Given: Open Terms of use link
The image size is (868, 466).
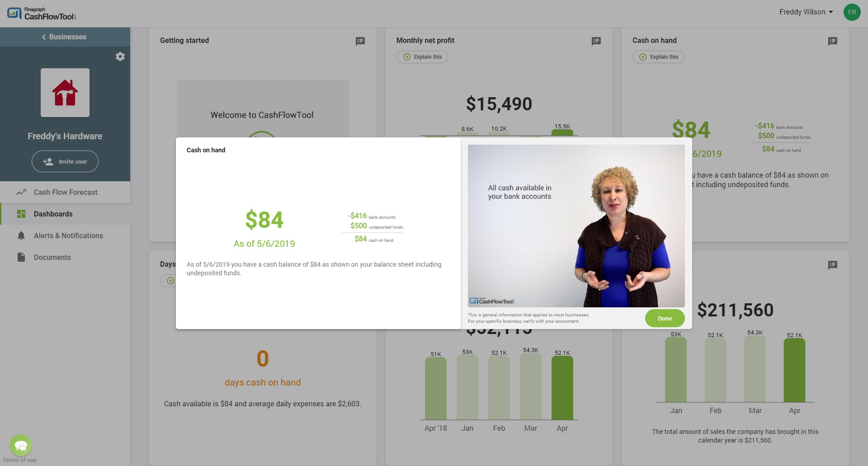Looking at the screenshot, I should pyautogui.click(x=19, y=460).
